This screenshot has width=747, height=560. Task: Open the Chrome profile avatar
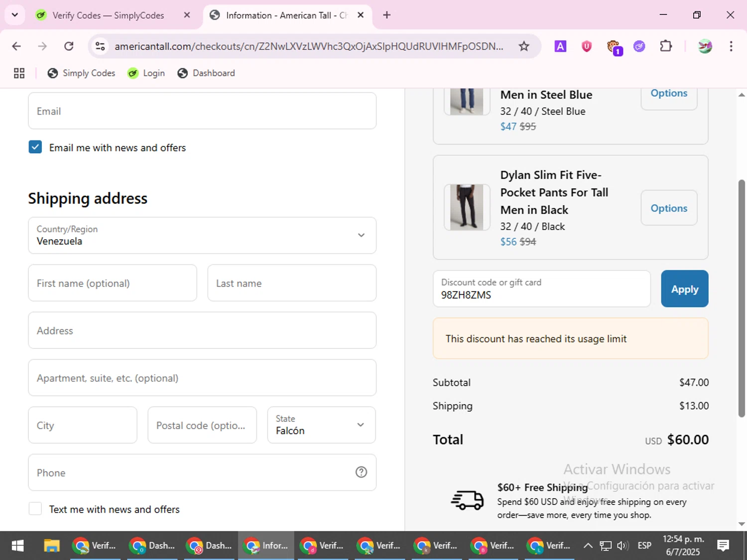705,46
